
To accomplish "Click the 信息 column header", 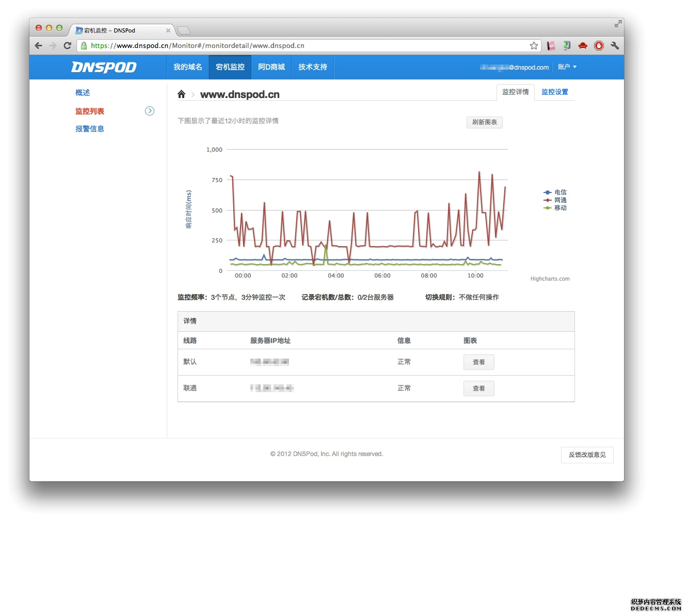I will click(404, 341).
